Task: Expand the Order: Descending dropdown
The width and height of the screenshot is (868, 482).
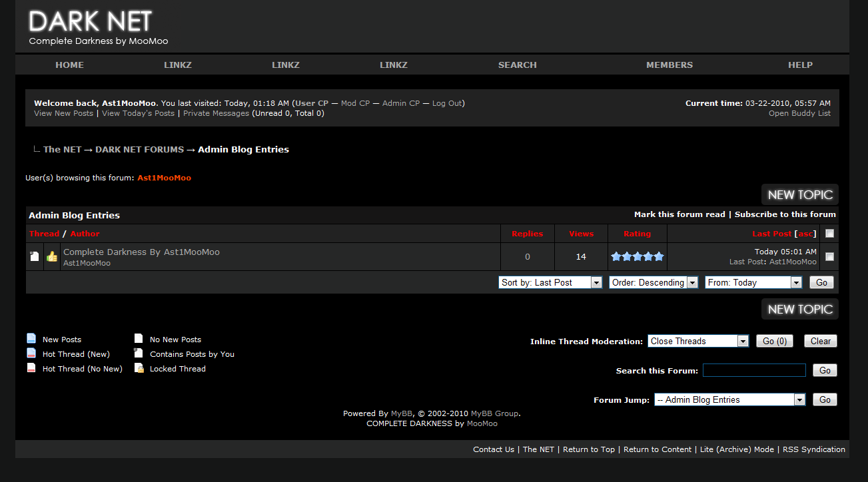Action: (653, 282)
